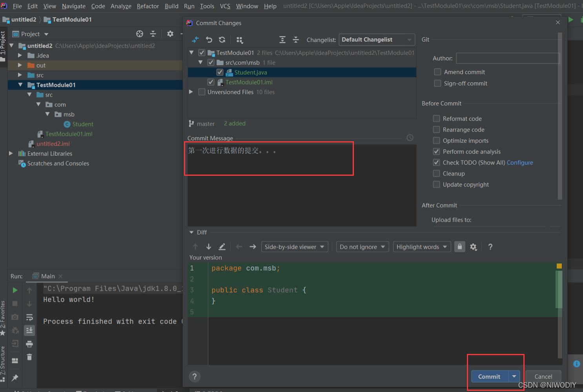Click stop icon in Run panel
The image size is (583, 392).
(15, 303)
